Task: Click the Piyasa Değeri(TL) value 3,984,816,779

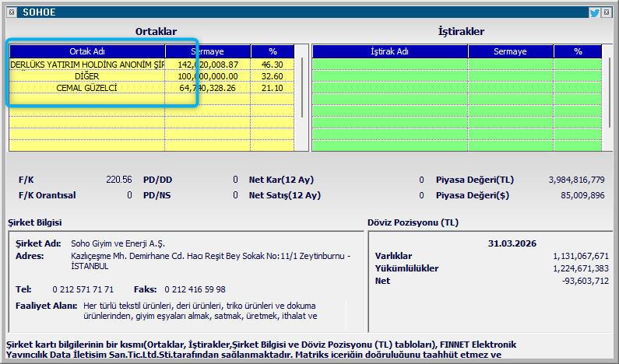Action: 577,180
